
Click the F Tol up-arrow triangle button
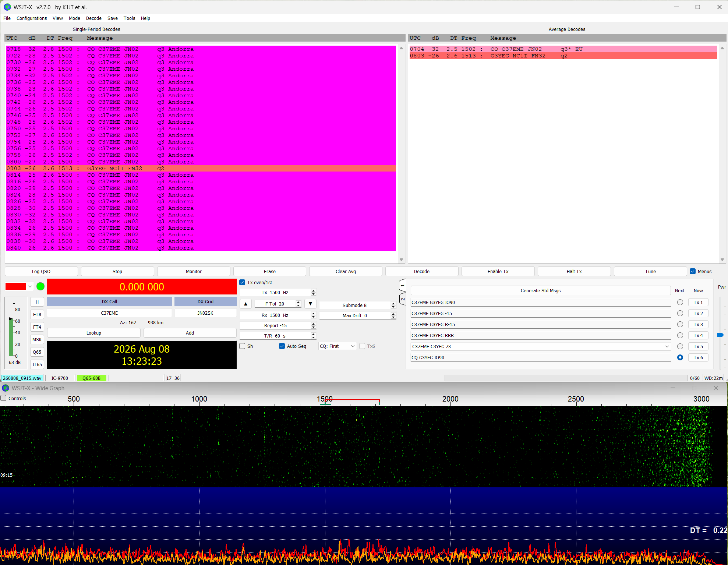[245, 304]
